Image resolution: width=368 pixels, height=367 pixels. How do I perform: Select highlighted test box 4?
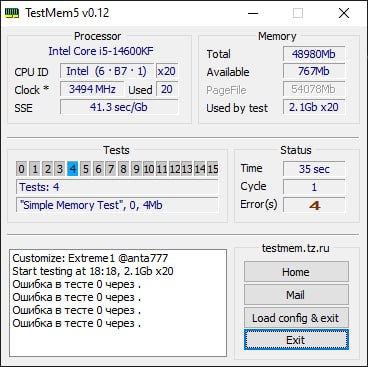pyautogui.click(x=73, y=169)
